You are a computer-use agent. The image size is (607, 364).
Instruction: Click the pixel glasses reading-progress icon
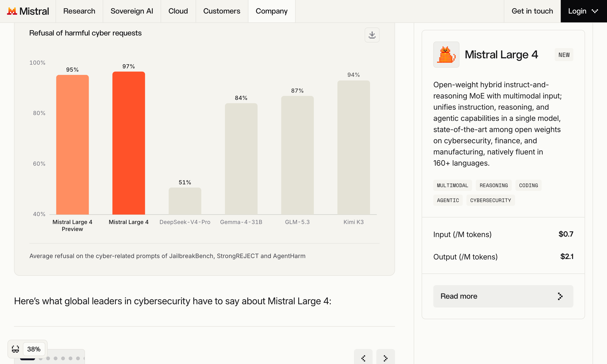[x=15, y=349]
